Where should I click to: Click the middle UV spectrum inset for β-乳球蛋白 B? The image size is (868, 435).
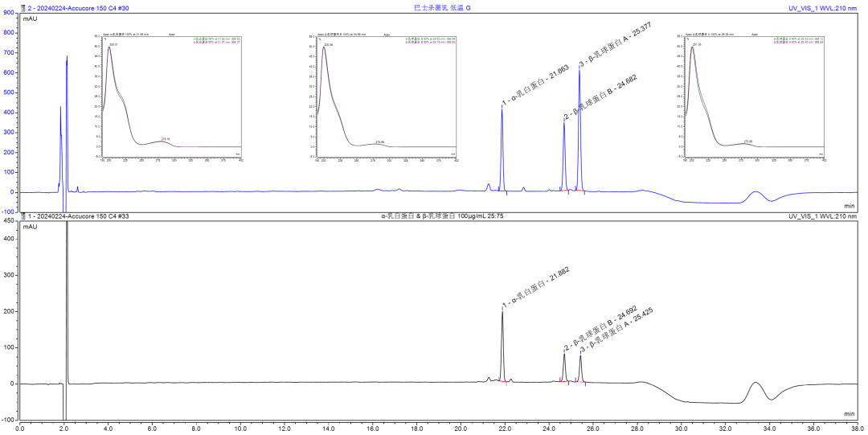[x=387, y=97]
